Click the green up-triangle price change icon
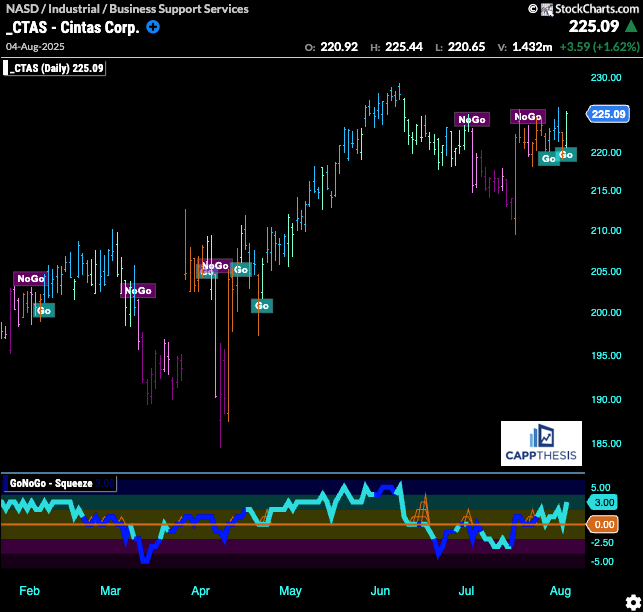The height and width of the screenshot is (612, 643). (x=631, y=27)
